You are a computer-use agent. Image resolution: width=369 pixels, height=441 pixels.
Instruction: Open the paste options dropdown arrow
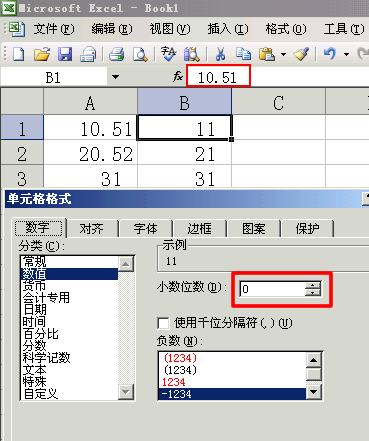pyautogui.click(x=283, y=54)
